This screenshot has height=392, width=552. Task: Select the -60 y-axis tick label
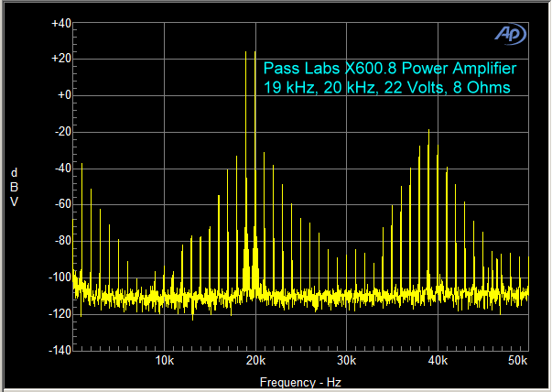tap(61, 204)
